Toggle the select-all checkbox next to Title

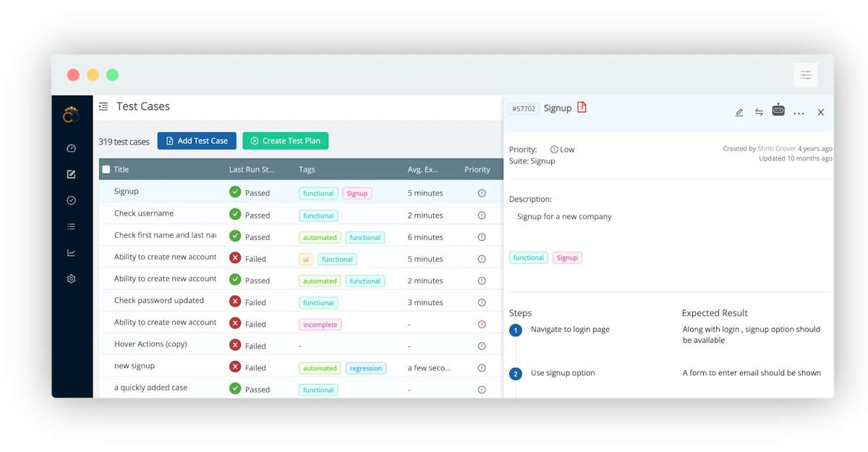[106, 169]
